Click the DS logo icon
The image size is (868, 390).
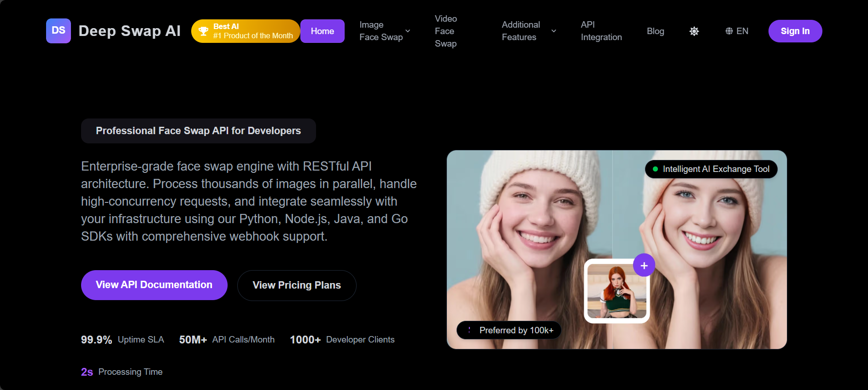(x=59, y=31)
